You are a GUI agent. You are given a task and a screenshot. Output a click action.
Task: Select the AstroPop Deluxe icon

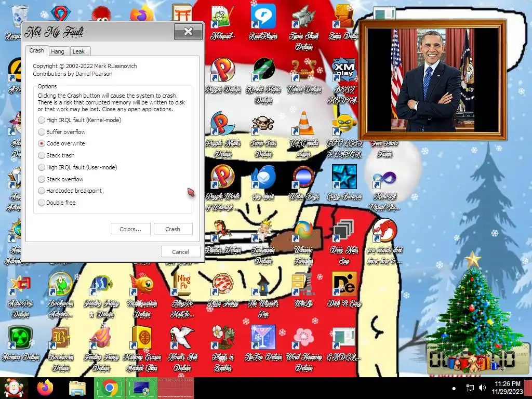tap(20, 296)
